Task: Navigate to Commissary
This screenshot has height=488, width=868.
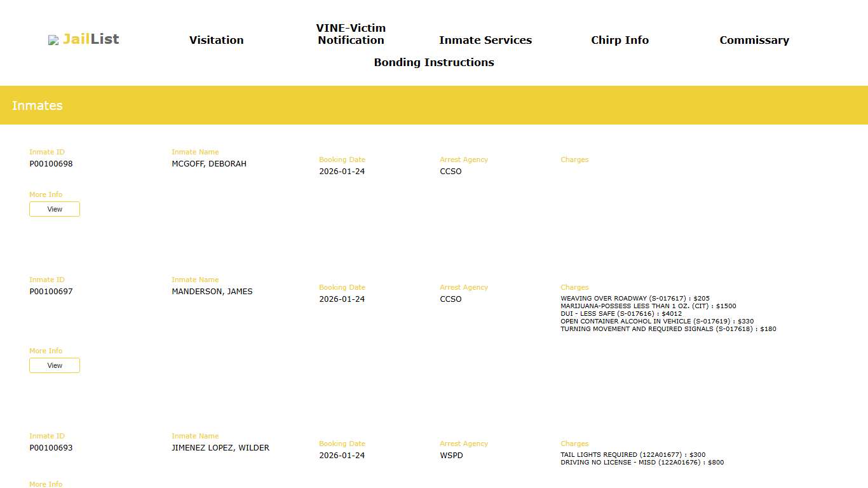Action: point(754,40)
